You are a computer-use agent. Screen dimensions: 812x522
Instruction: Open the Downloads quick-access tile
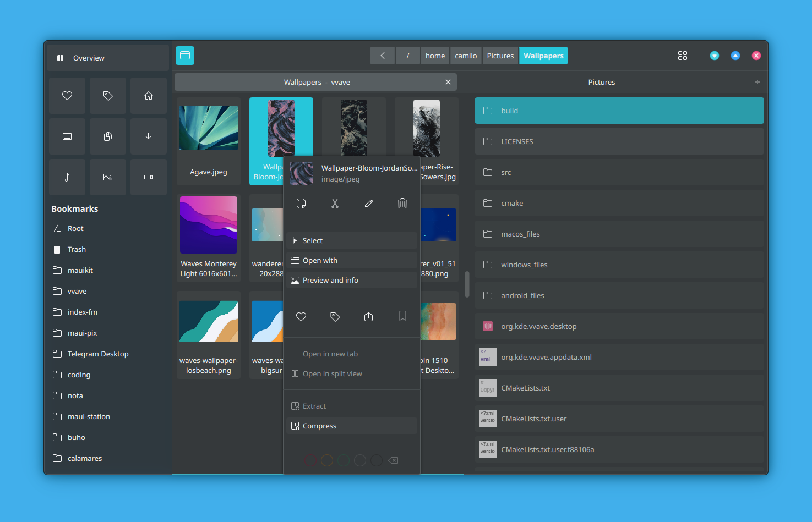(148, 136)
